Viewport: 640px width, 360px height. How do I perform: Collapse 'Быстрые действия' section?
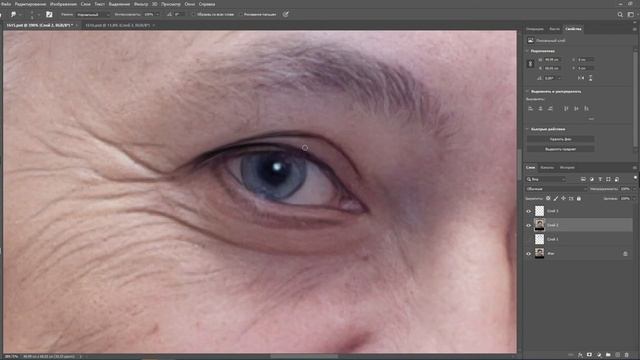point(527,129)
